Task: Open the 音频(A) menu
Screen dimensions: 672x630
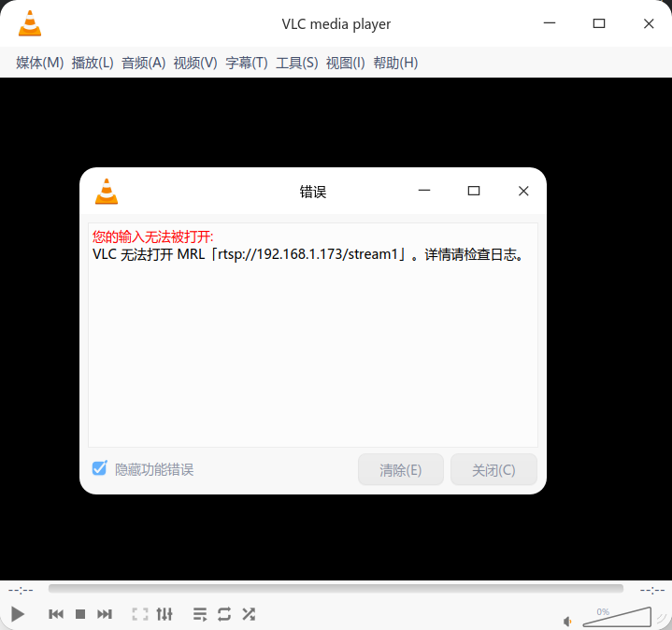Action: 144,63
